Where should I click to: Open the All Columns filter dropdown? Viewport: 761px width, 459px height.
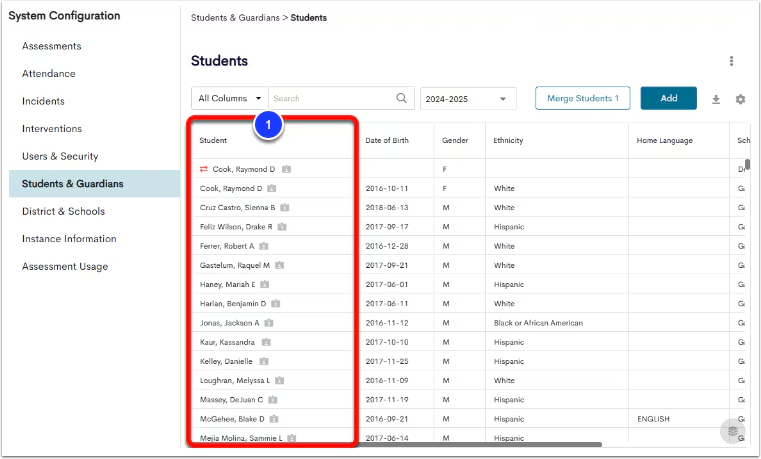[x=230, y=98]
